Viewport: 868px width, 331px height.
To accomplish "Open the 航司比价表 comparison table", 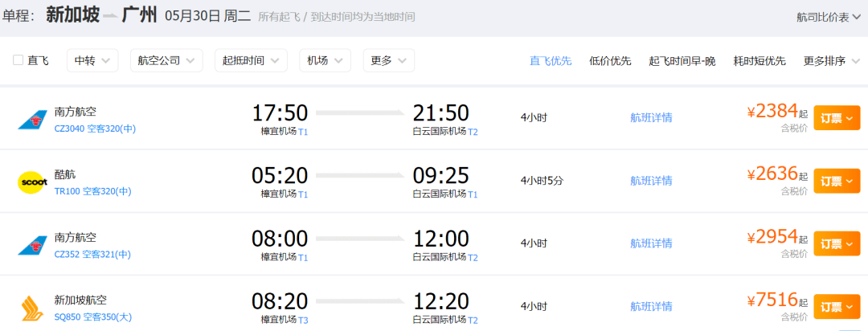I will coord(823,17).
